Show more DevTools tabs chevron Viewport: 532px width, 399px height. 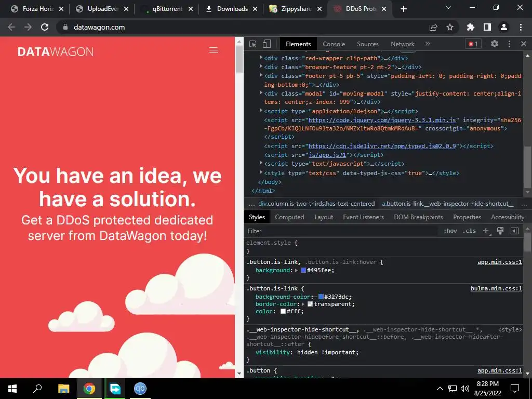(x=428, y=44)
